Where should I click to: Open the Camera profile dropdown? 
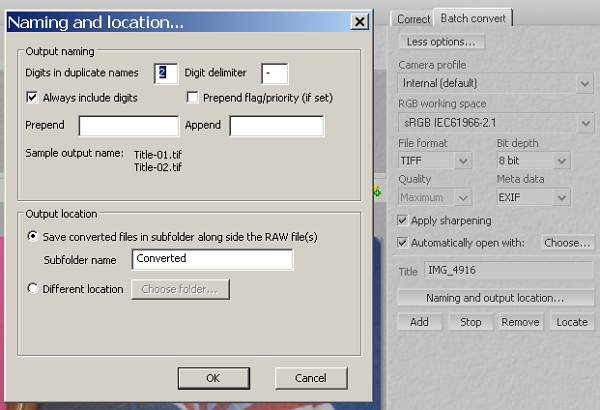pyautogui.click(x=496, y=83)
